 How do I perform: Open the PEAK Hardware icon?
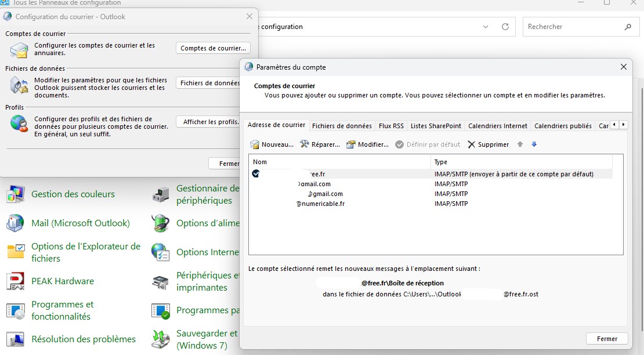coord(16,281)
